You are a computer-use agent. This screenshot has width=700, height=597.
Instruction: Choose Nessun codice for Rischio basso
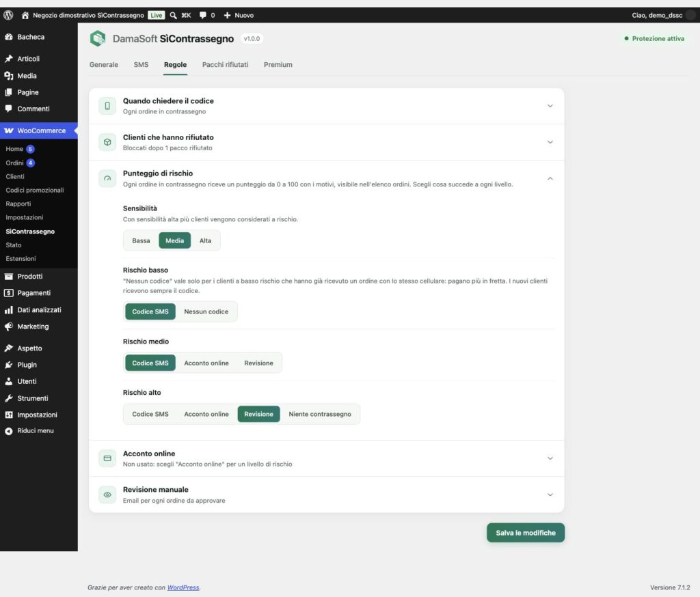pos(206,311)
